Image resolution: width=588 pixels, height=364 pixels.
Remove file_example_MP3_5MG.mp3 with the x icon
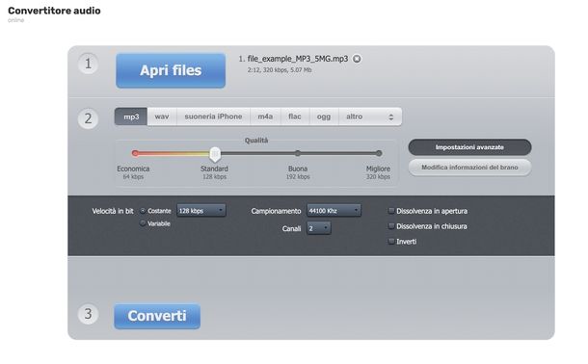tap(357, 59)
